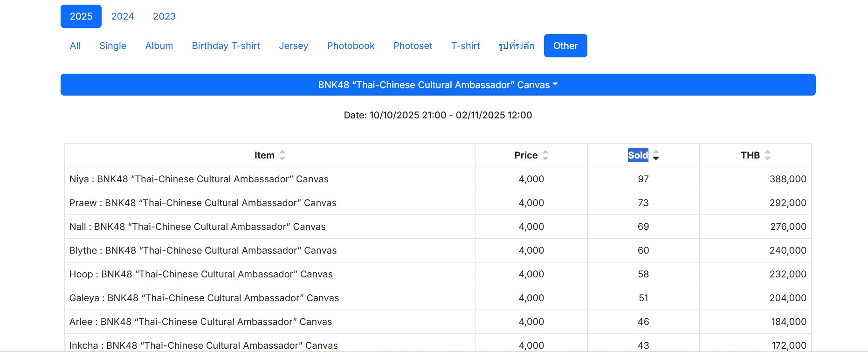Image resolution: width=868 pixels, height=352 pixels.
Task: Click the Sold column header text
Action: [x=638, y=155]
